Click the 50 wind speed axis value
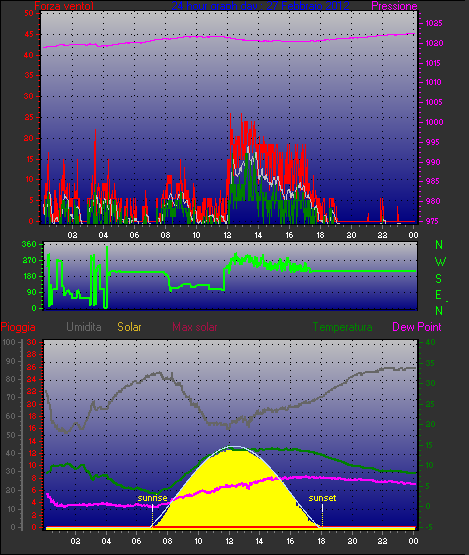 tap(29, 13)
